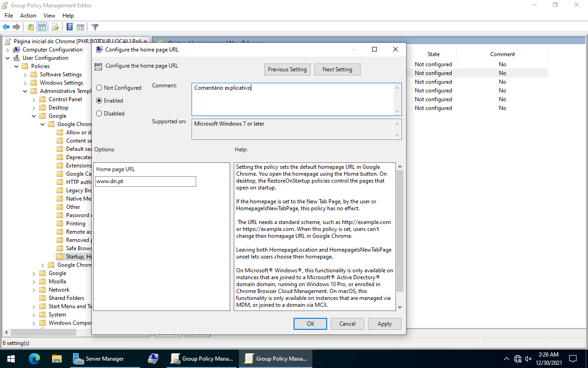Click the Next Setting button
The height and width of the screenshot is (368, 588).
(x=337, y=69)
